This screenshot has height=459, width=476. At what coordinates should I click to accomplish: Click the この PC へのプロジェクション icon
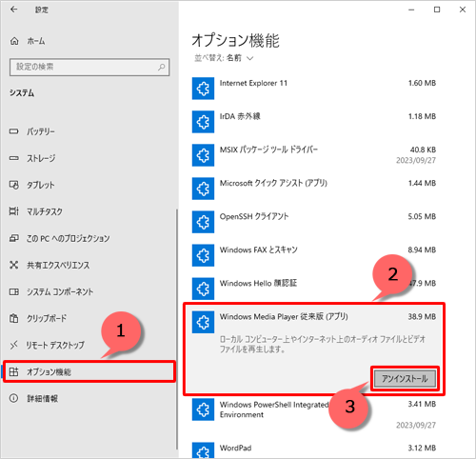(14, 238)
